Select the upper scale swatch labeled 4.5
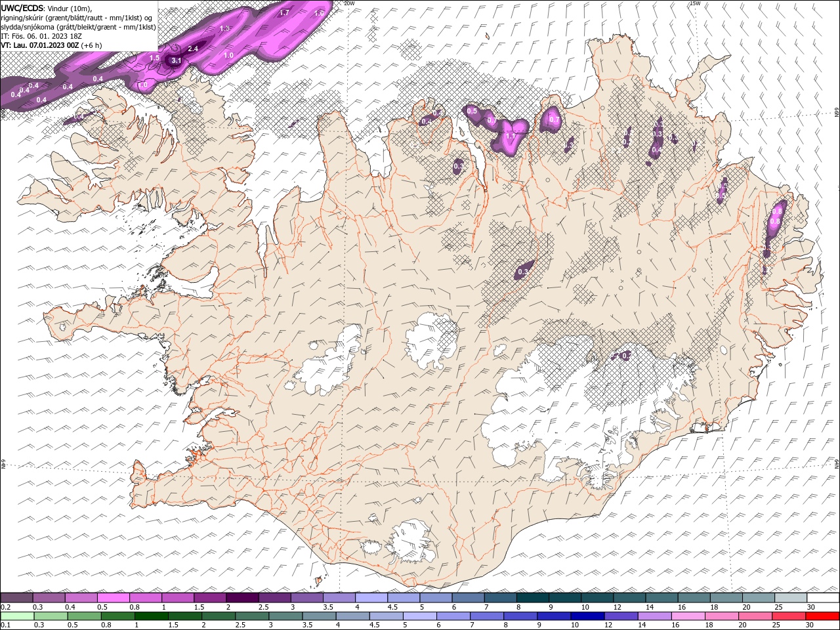 (x=404, y=598)
